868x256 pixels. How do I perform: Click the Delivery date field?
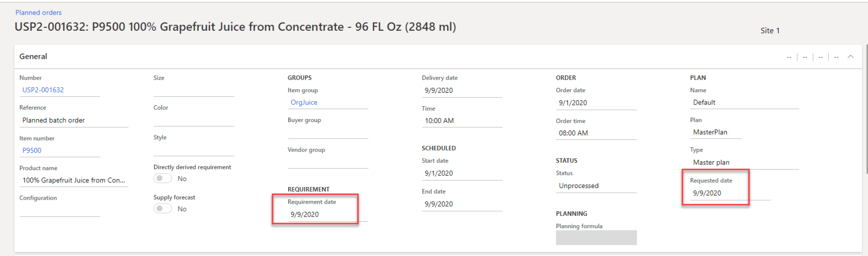point(462,91)
